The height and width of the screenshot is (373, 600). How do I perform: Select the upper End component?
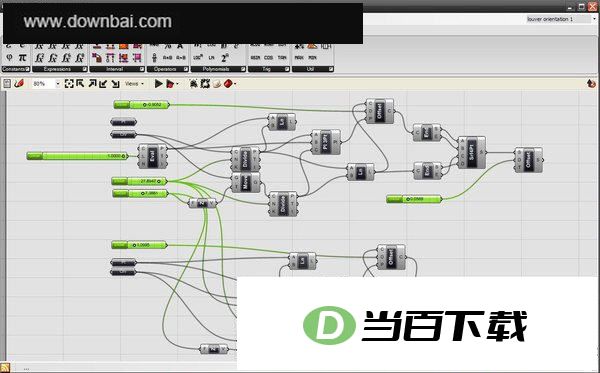coord(427,133)
